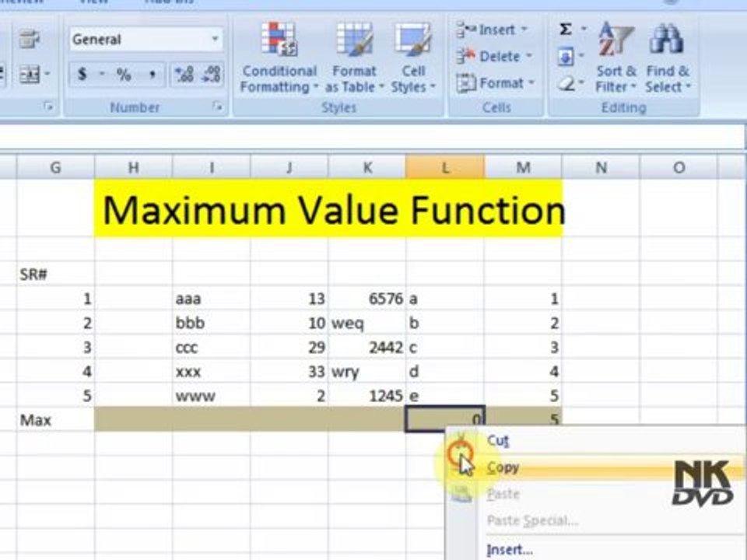Viewport: 747px width, 560px height.
Task: Open Conditional Formatting menu
Action: point(279,58)
